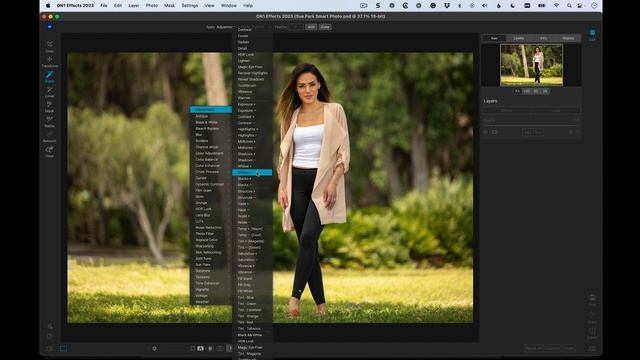Open the Apple menu
Viewport: 640px width, 360px height.
point(48,6)
